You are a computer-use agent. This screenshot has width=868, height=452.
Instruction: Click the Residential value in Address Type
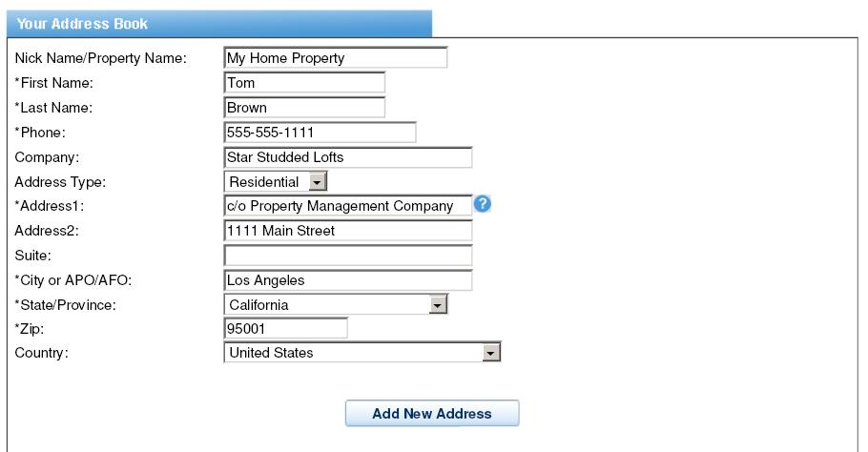point(264,182)
